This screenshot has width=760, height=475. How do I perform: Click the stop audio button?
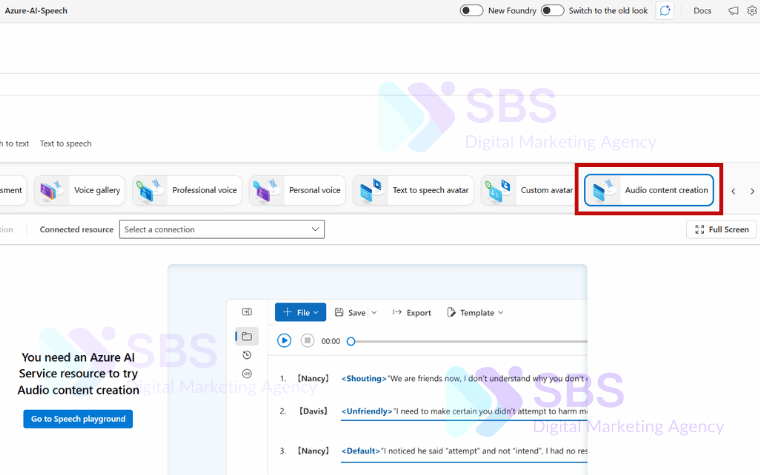[x=307, y=341]
